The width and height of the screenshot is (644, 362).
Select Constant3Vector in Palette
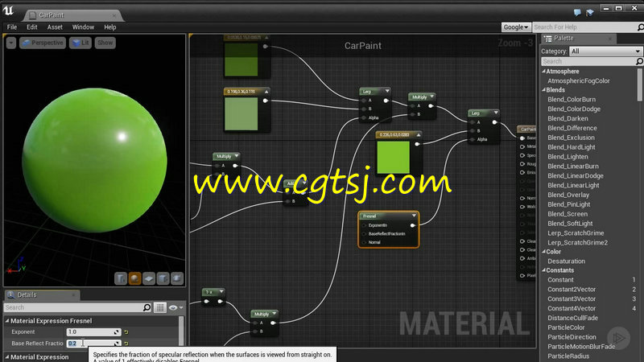tap(572, 298)
